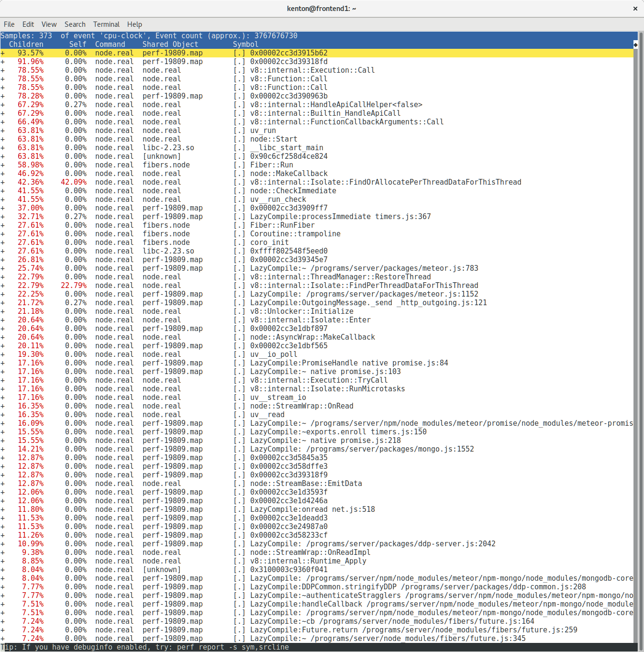Expand the uv_run entry
Image resolution: width=644 pixels, height=652 pixels.
pos(3,131)
